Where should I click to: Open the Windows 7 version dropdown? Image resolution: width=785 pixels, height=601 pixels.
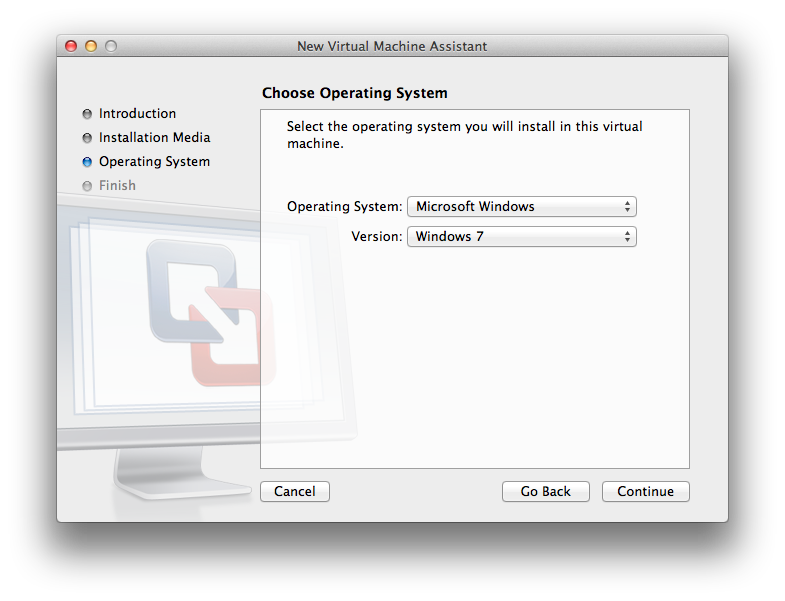click(521, 237)
